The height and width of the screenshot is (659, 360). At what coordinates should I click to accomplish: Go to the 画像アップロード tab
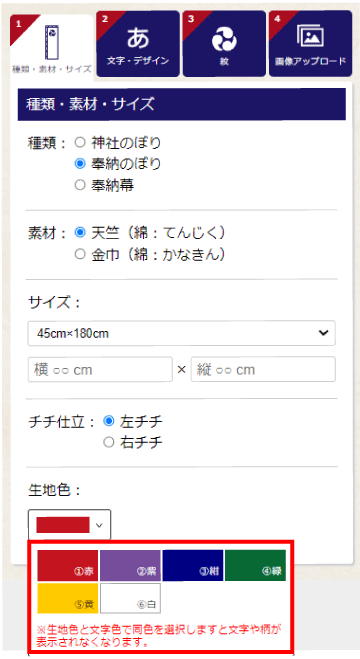[x=310, y=44]
